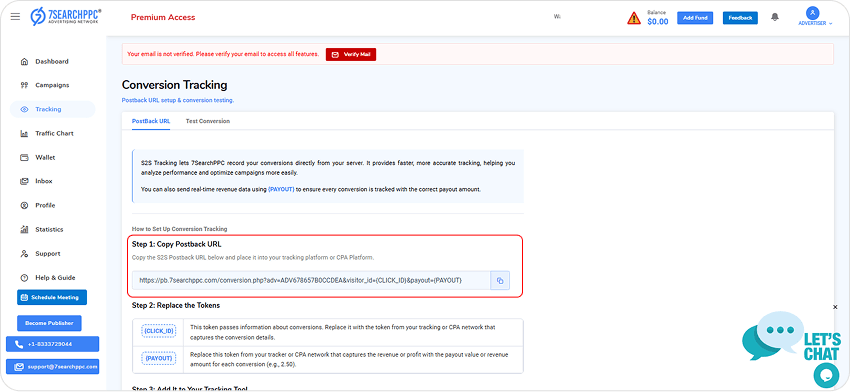The width and height of the screenshot is (850, 392).
Task: Click the Premium Access label
Action: click(163, 17)
